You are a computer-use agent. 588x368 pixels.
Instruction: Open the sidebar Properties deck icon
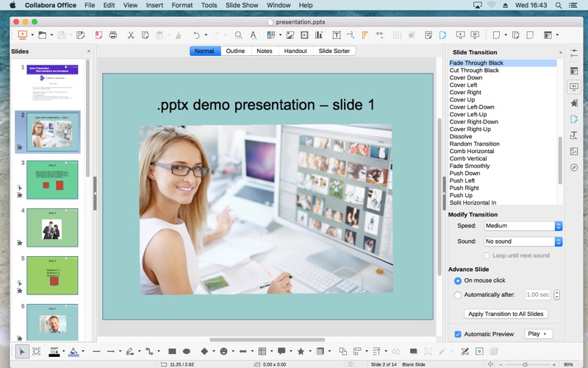tap(574, 71)
